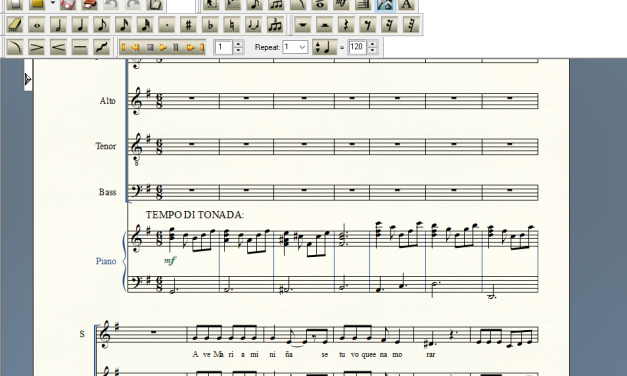Choose the thirty-second rest

coord(411,25)
